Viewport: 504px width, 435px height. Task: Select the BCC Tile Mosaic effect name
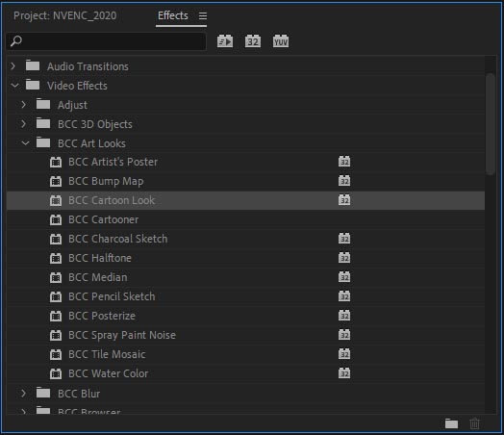tap(107, 354)
